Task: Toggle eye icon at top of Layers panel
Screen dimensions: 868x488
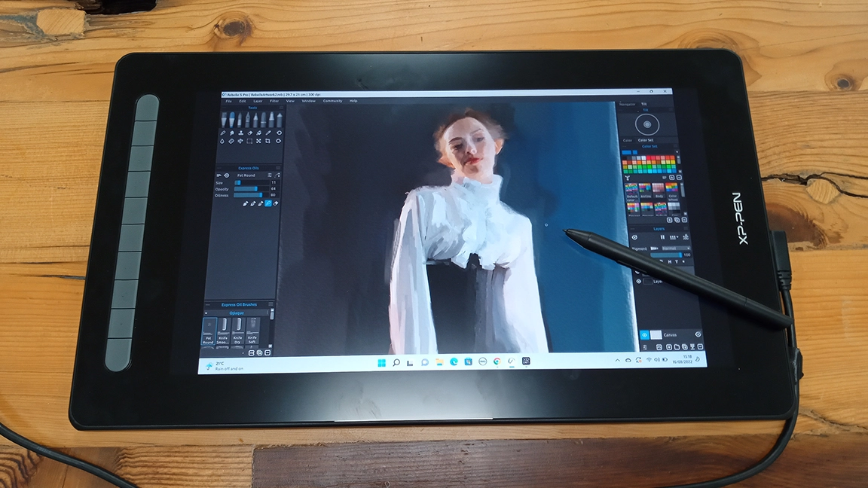Action: pyautogui.click(x=634, y=237)
